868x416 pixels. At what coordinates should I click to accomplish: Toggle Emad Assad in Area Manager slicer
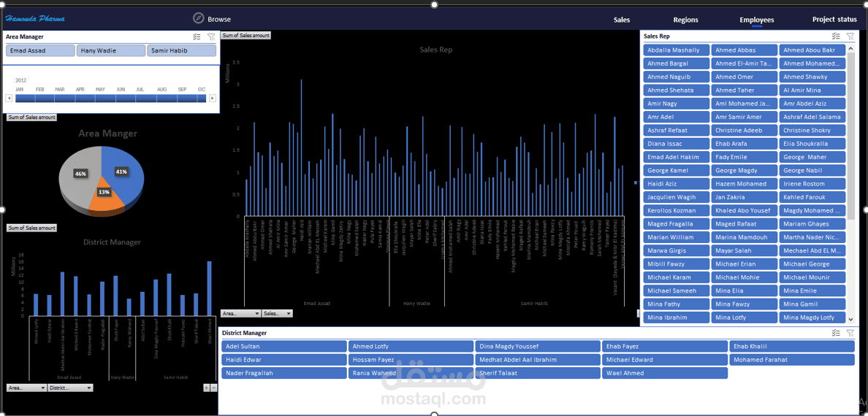[40, 50]
